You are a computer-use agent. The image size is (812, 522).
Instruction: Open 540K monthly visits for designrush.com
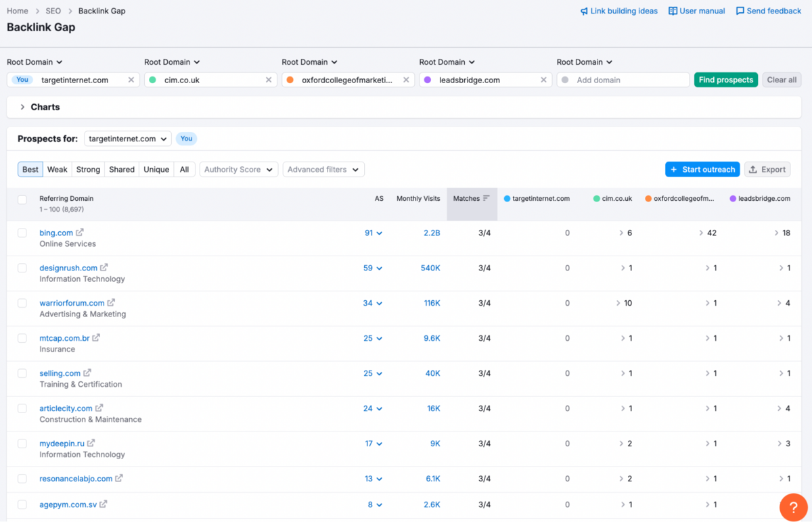point(430,268)
